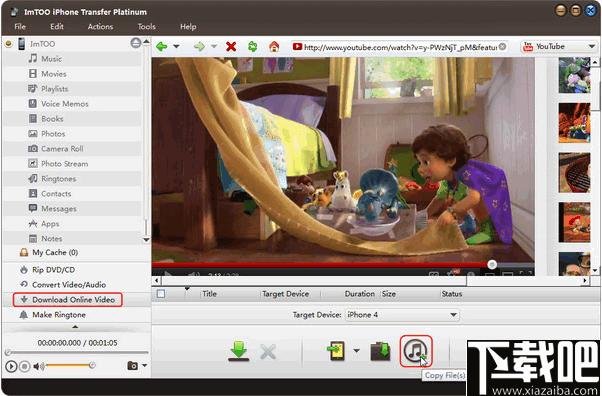This screenshot has height=396, width=602.
Task: Open the snapshot options dropdown arrow
Action: pos(145,365)
